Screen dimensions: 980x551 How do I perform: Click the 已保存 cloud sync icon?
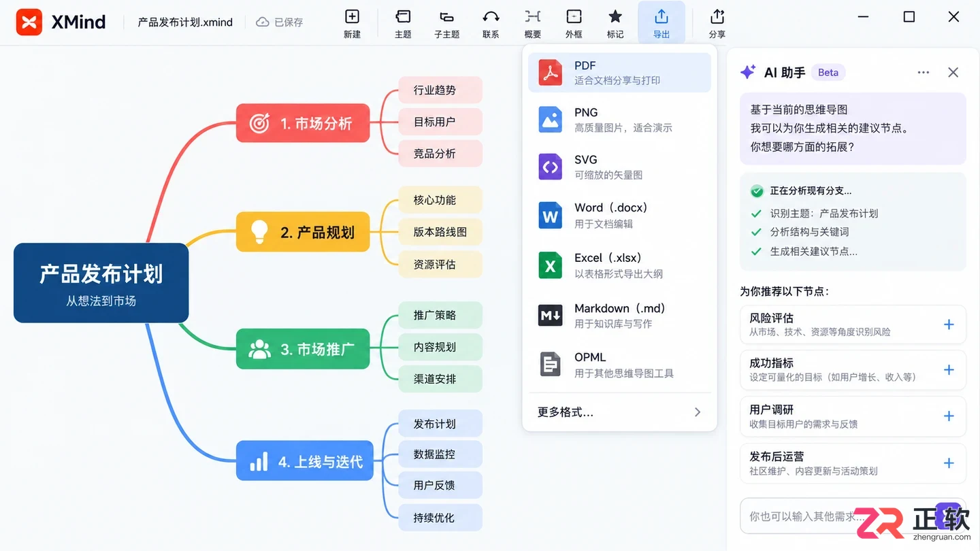263,22
